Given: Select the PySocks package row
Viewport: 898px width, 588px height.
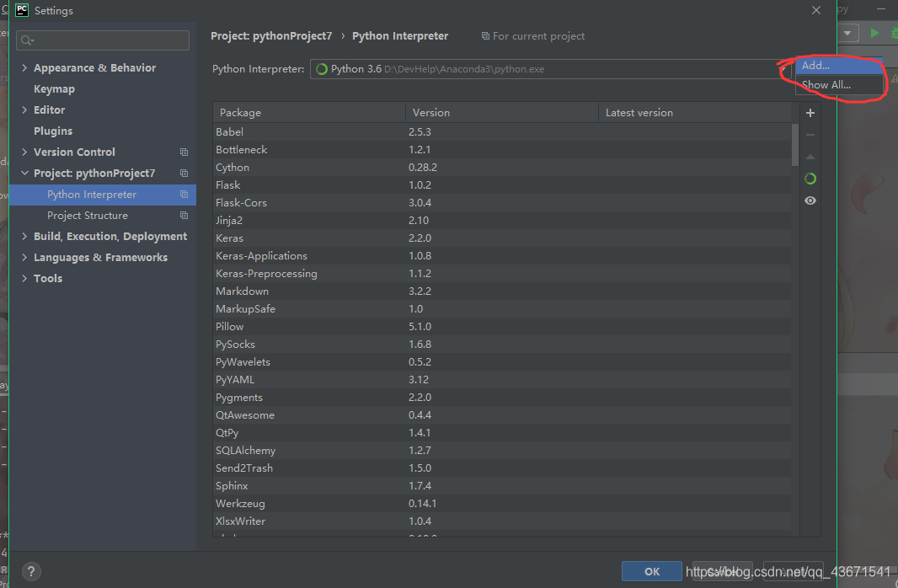Looking at the screenshot, I should (x=502, y=344).
